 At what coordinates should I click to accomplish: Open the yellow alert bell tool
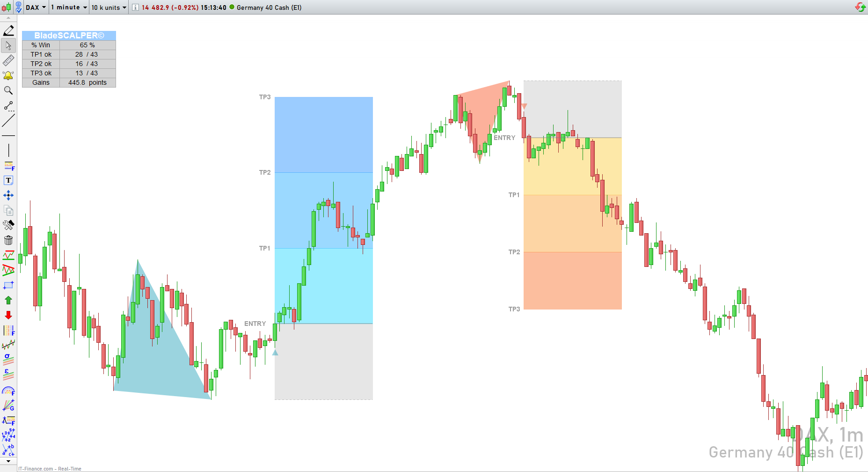[x=8, y=76]
